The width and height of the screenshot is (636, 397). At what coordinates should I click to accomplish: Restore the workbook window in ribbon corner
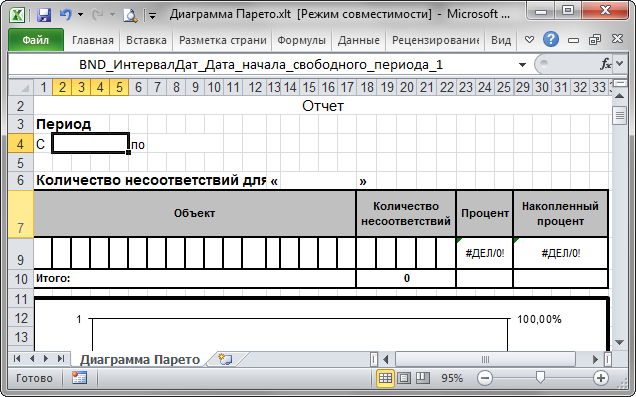coord(595,39)
